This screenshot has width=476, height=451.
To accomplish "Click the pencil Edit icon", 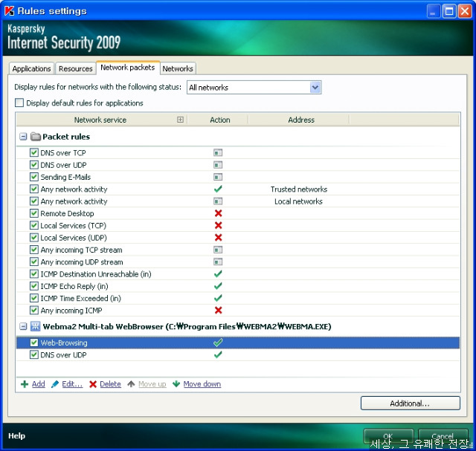I will pyautogui.click(x=55, y=384).
